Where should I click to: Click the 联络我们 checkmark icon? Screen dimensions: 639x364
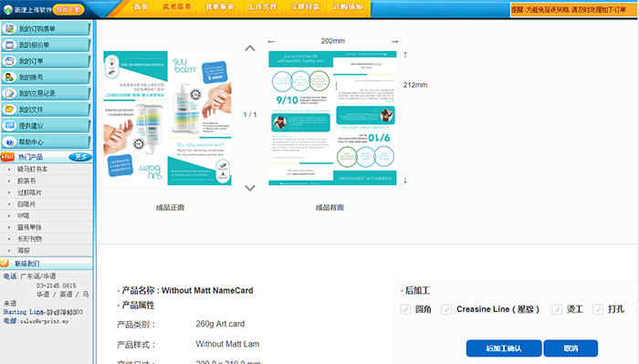tap(5, 263)
